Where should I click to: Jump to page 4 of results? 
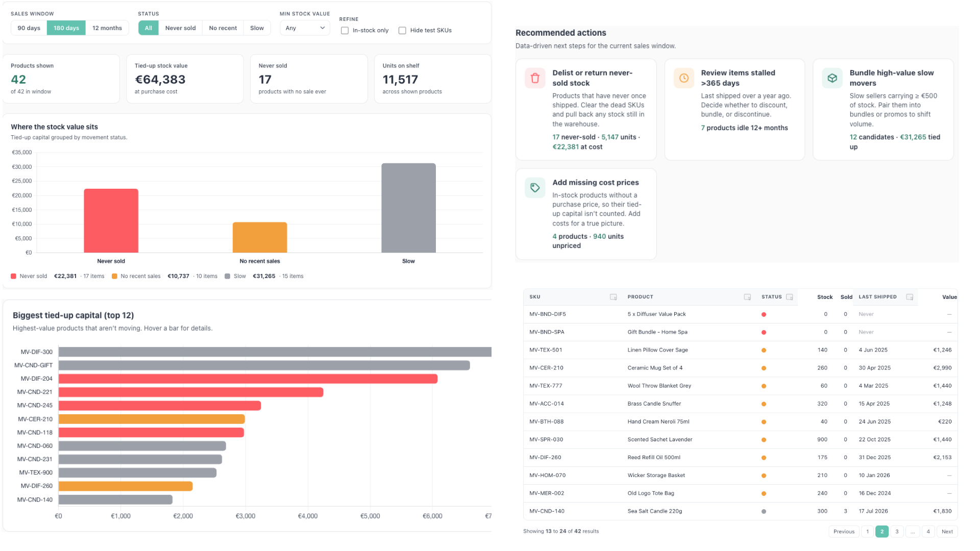coord(928,532)
